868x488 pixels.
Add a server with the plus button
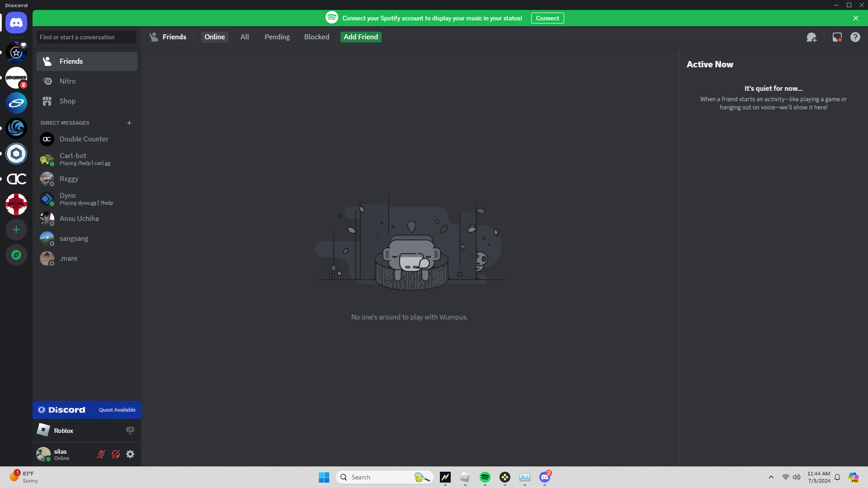[x=16, y=230]
